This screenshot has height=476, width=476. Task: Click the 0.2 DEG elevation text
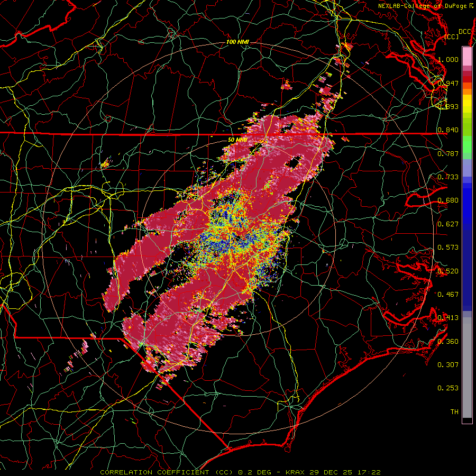click(256, 472)
